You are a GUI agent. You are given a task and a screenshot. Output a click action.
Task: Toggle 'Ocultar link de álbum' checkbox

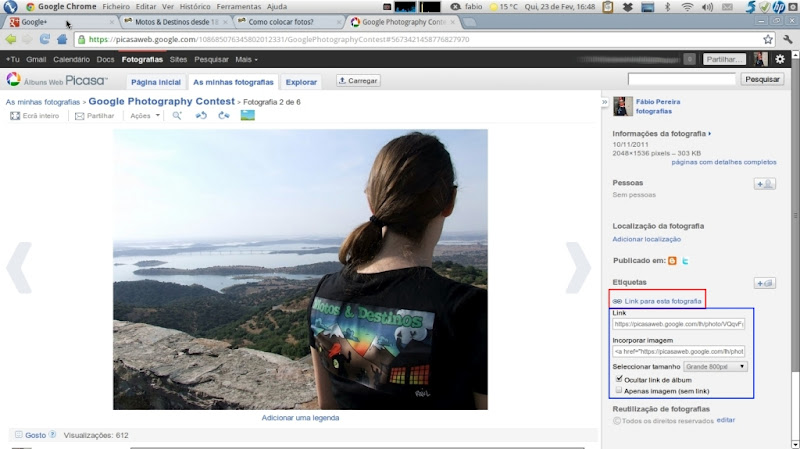pyautogui.click(x=619, y=379)
